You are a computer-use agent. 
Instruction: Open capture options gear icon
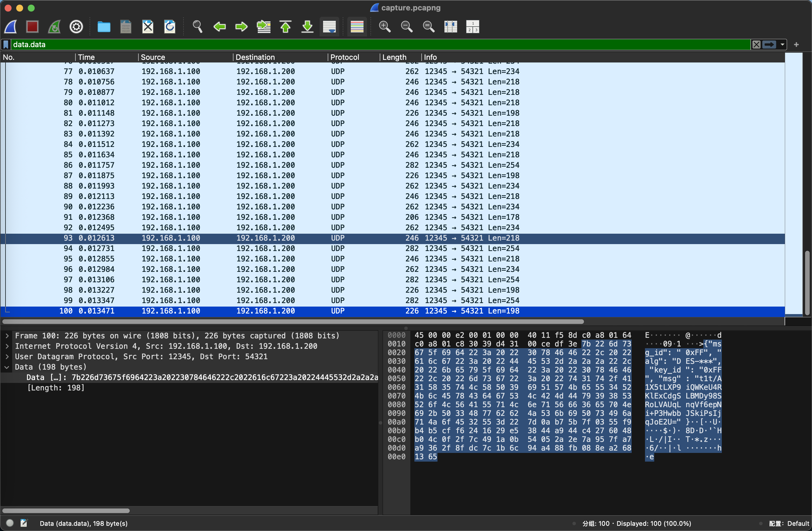[x=76, y=27]
